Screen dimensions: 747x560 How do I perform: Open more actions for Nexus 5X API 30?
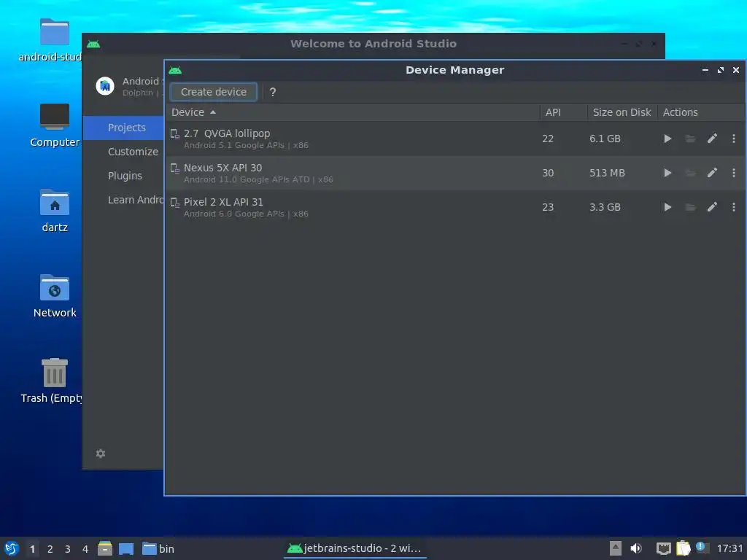pos(734,173)
